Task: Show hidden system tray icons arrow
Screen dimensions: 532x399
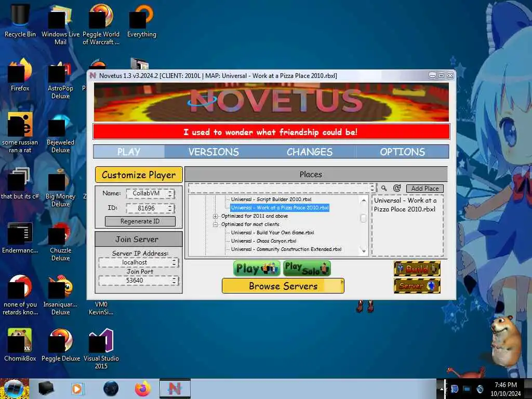Action: 442,389
